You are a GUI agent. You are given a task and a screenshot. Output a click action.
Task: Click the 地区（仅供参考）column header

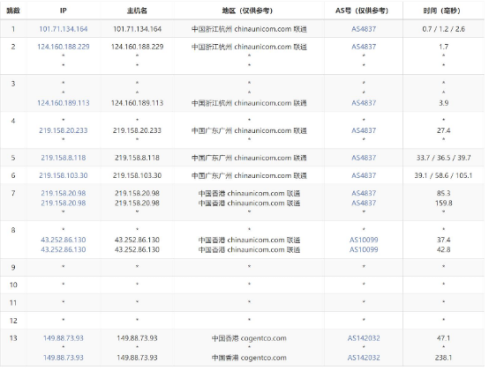(248, 11)
